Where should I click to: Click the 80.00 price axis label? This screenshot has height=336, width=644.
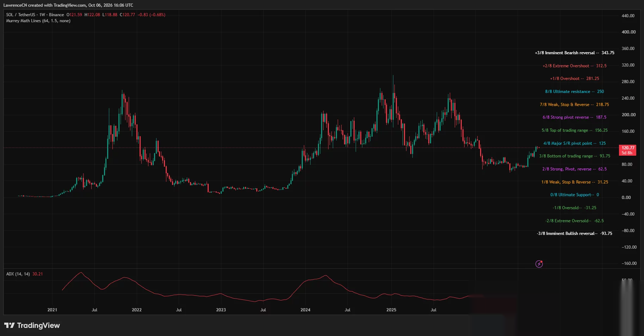627,164
